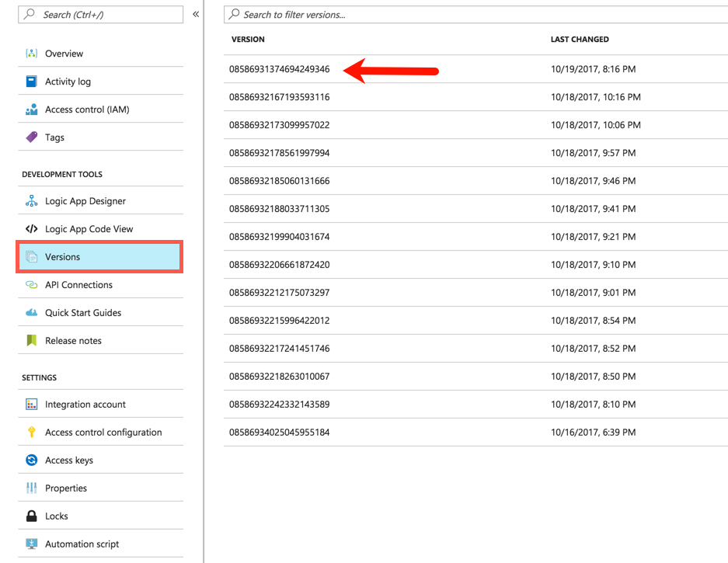Open version 08586932185060131666

[x=279, y=181]
